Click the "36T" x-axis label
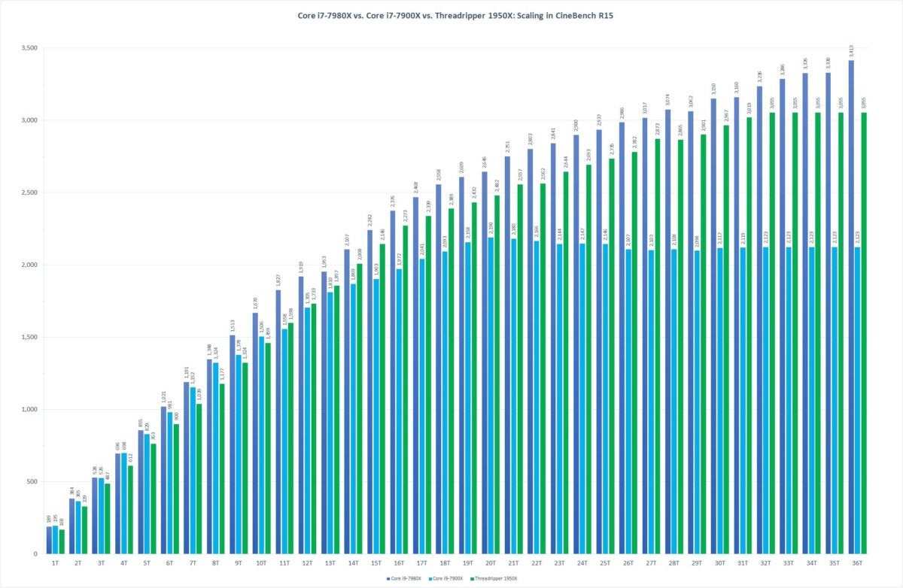 click(x=858, y=562)
